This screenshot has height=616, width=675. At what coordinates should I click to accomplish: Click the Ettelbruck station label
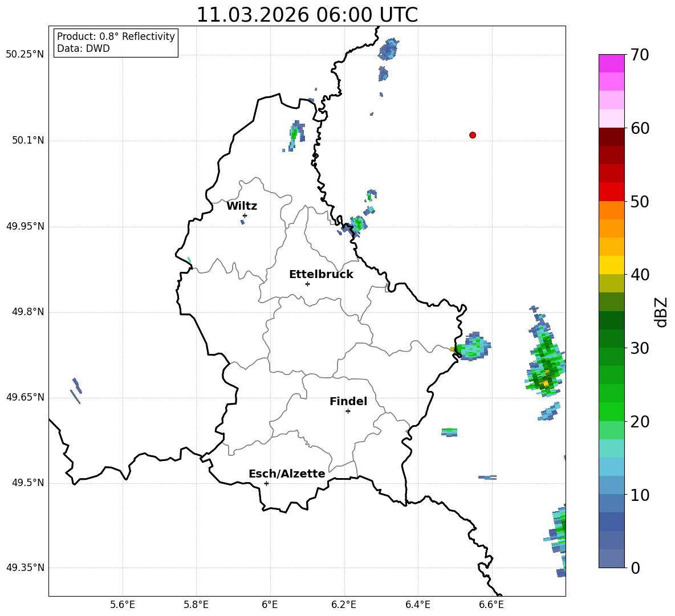coord(321,275)
